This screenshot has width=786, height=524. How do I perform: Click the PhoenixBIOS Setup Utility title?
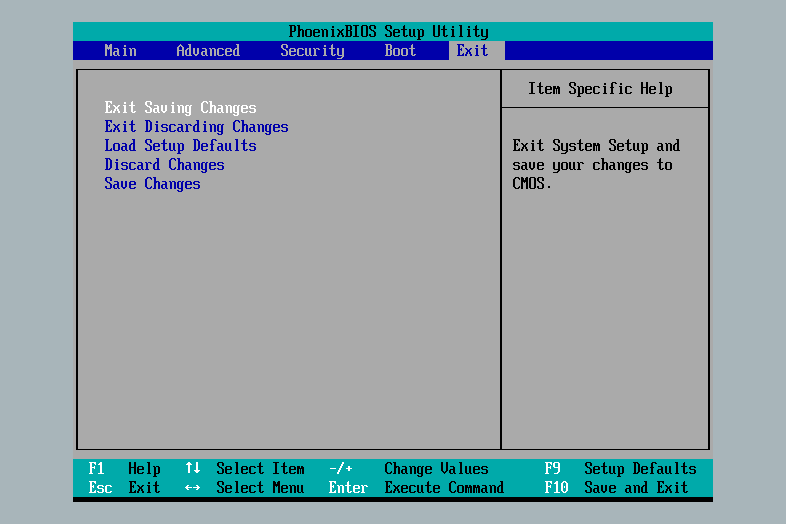pos(388,32)
